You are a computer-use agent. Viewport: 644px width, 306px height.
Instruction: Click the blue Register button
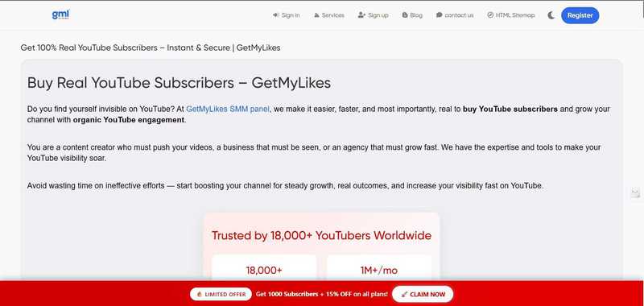coord(580,15)
